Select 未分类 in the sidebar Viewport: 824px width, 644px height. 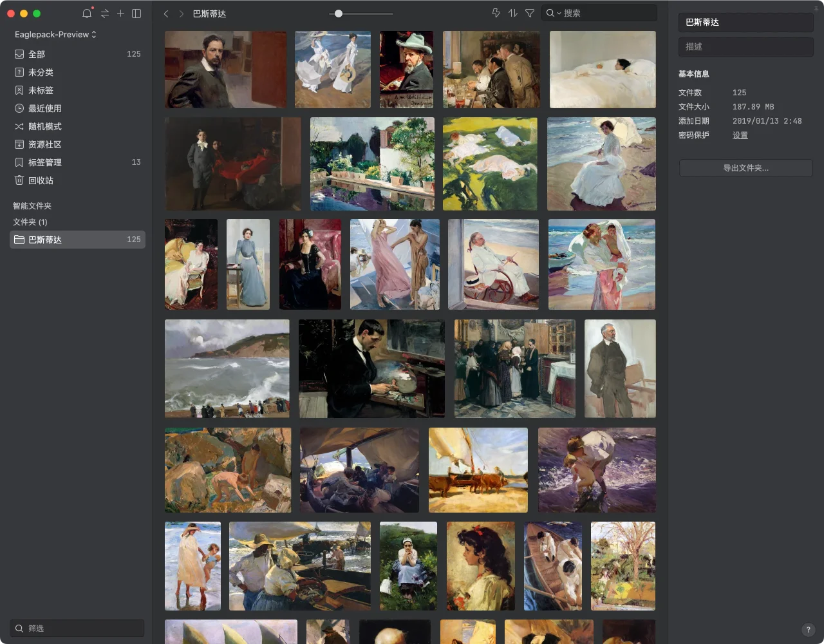[77, 72]
